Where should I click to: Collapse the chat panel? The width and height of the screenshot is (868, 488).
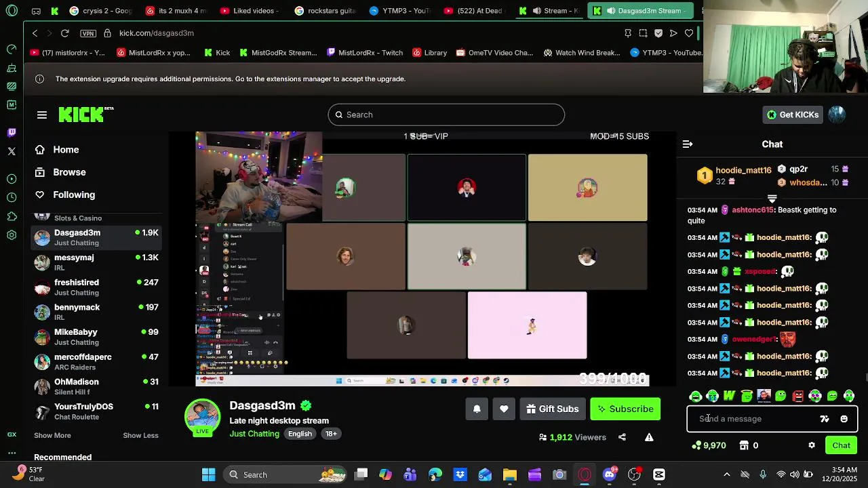point(688,144)
